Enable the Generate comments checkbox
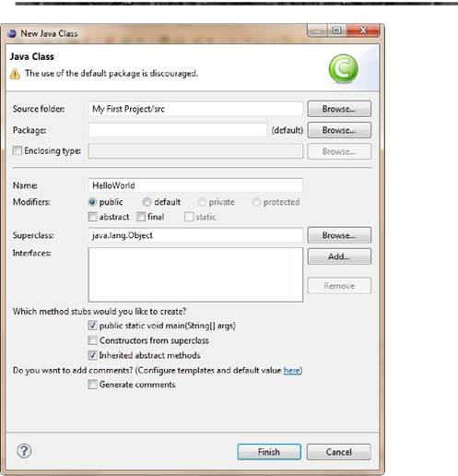 click(92, 385)
